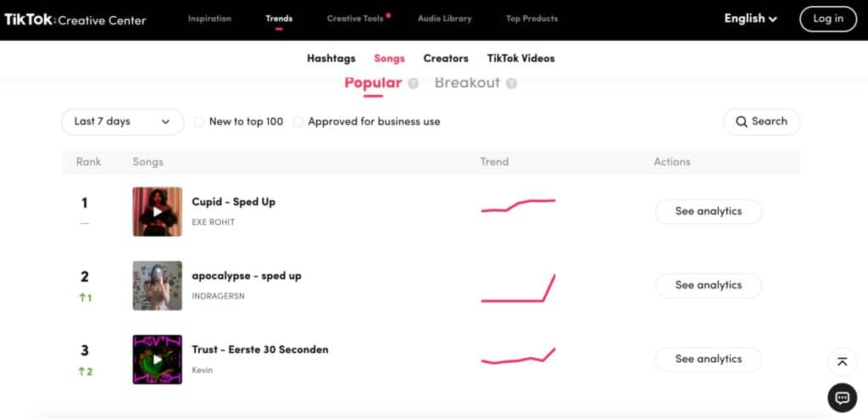Click the TikTok Creative Center logo

click(75, 20)
